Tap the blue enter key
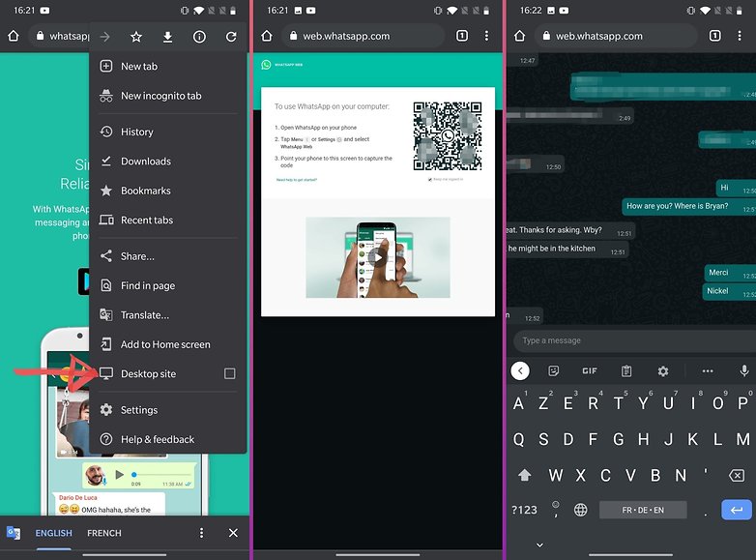Image resolution: width=756 pixels, height=560 pixels. click(x=737, y=510)
